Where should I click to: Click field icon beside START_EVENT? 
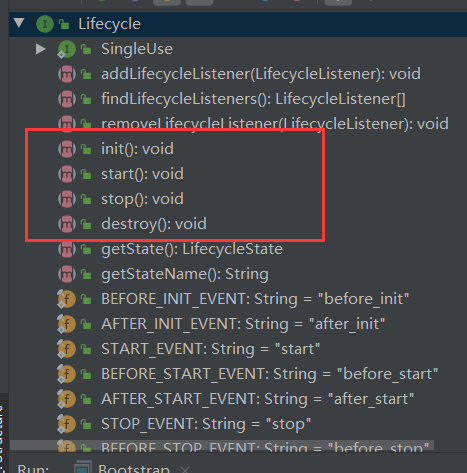[x=66, y=349]
